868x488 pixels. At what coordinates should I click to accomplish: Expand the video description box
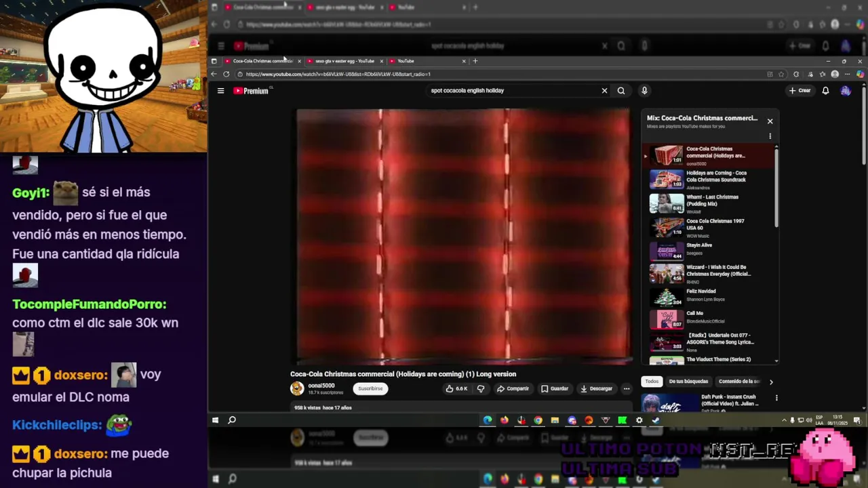(461, 407)
